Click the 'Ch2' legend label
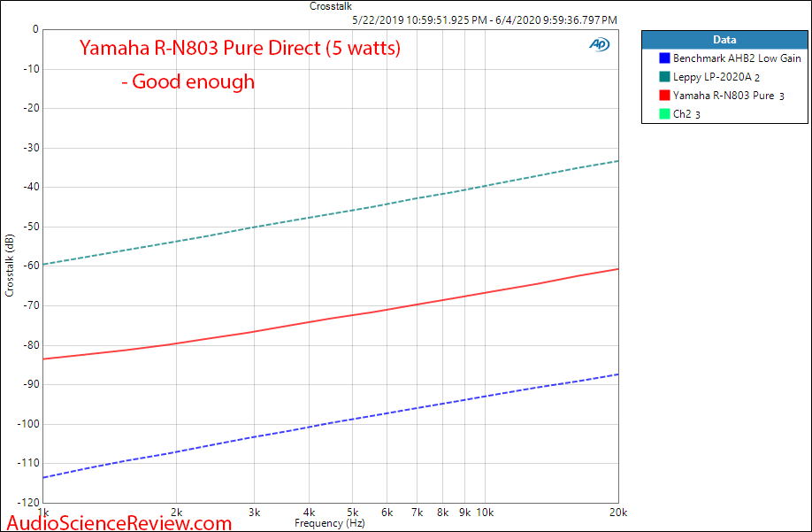 click(x=682, y=114)
